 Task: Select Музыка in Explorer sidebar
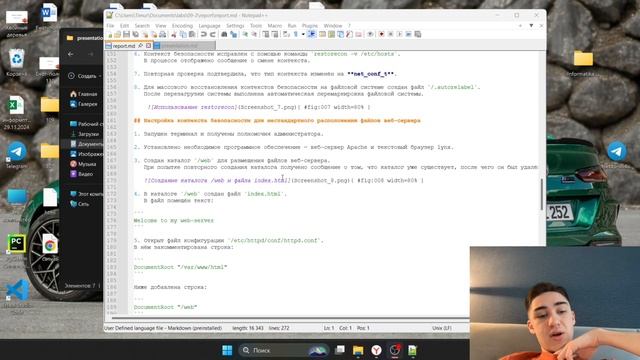83,164
